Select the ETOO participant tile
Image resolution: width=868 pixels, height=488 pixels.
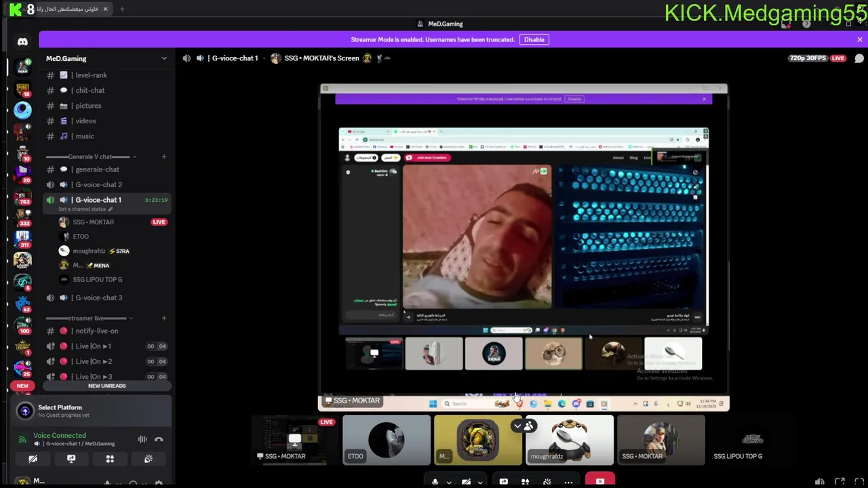coord(387,441)
